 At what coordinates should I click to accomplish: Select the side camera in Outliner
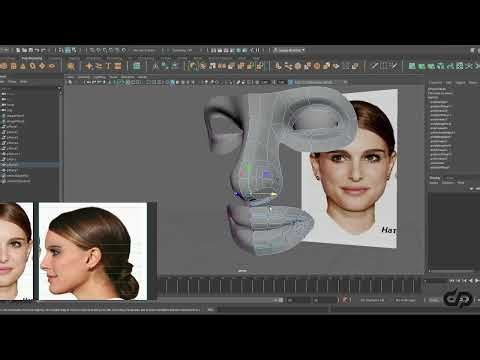point(7,110)
